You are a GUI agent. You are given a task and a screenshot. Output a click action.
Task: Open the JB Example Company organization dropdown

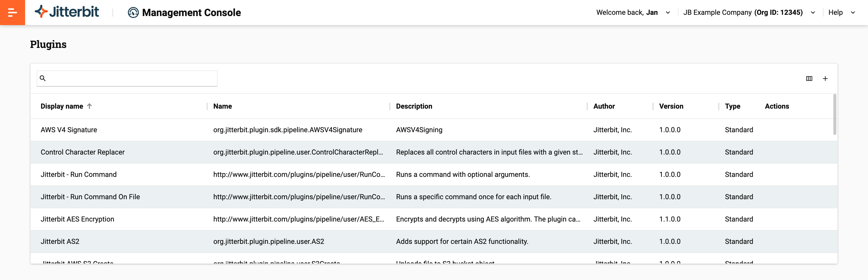(749, 13)
